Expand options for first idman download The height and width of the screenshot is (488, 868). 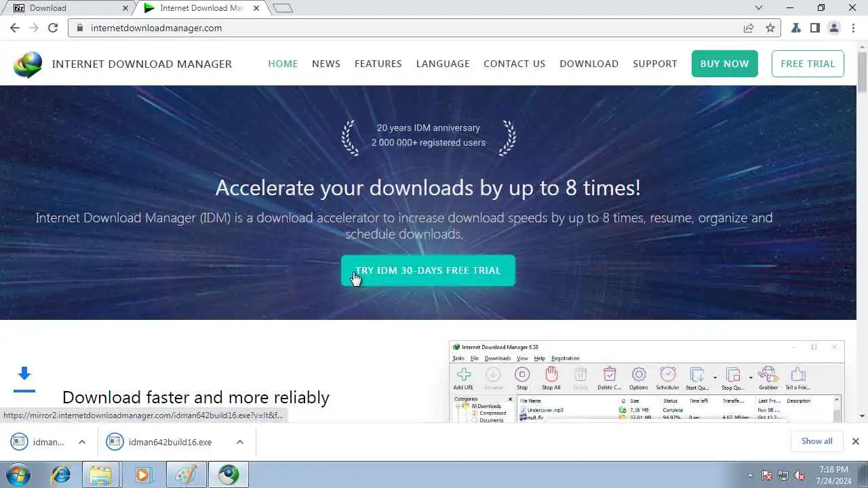pyautogui.click(x=82, y=442)
